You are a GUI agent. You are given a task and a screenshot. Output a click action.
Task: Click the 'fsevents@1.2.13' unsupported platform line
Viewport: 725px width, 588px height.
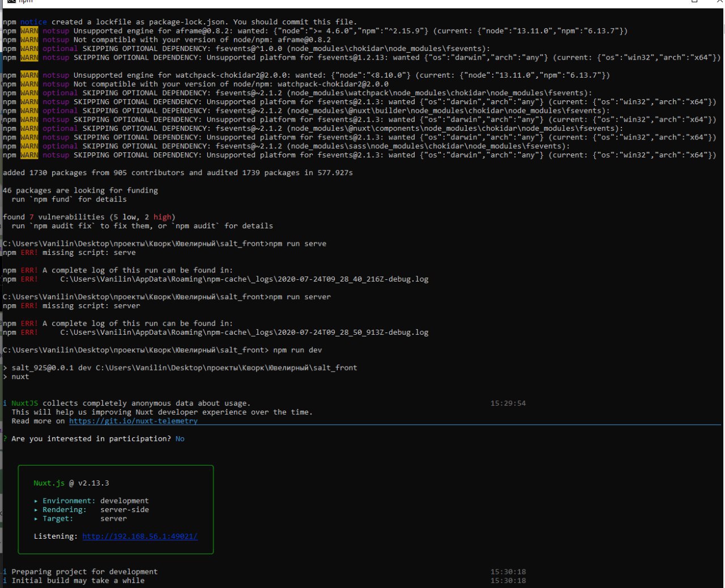click(361, 58)
